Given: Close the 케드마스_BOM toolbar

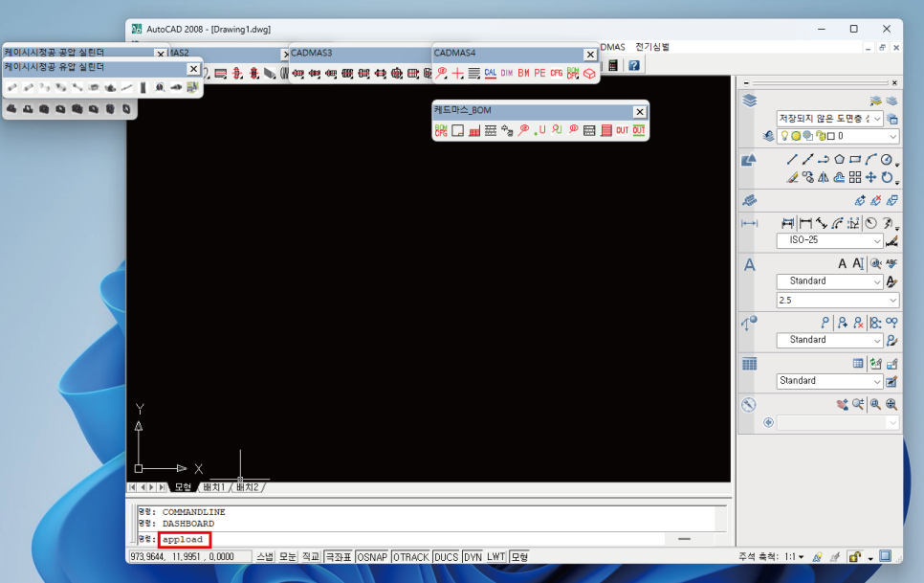Looking at the screenshot, I should tap(639, 111).
